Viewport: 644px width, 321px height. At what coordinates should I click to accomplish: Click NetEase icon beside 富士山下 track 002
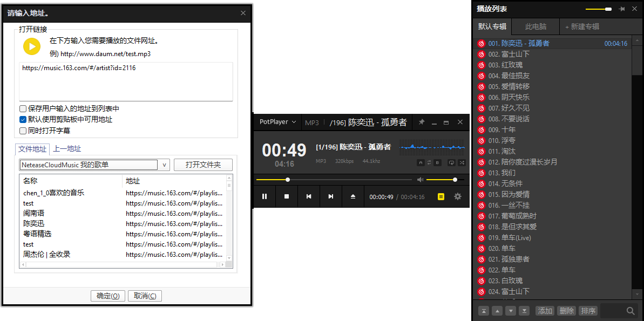(482, 54)
